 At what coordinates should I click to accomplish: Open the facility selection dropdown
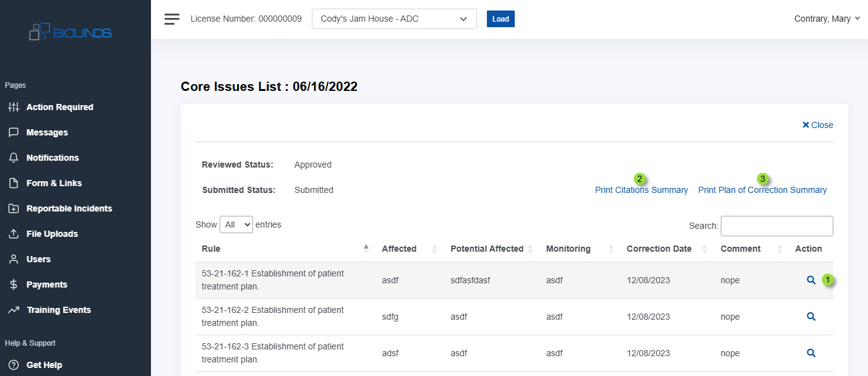[x=394, y=19]
